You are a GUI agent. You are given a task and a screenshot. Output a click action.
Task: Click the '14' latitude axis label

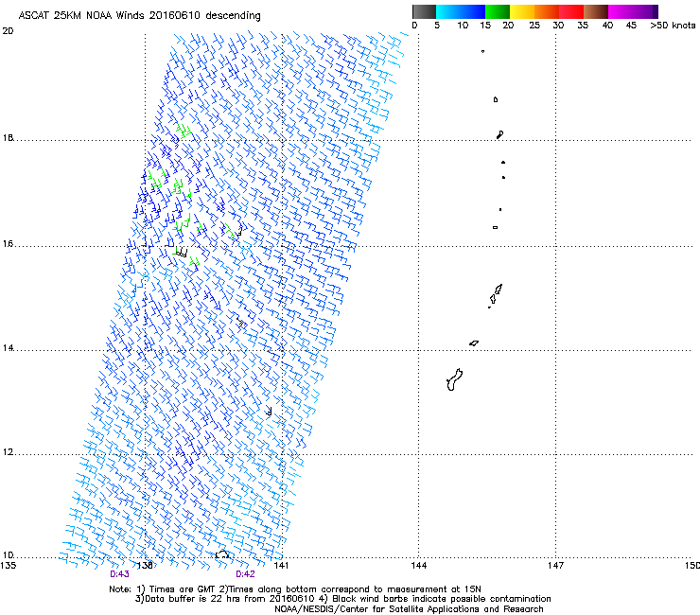pos(8,348)
